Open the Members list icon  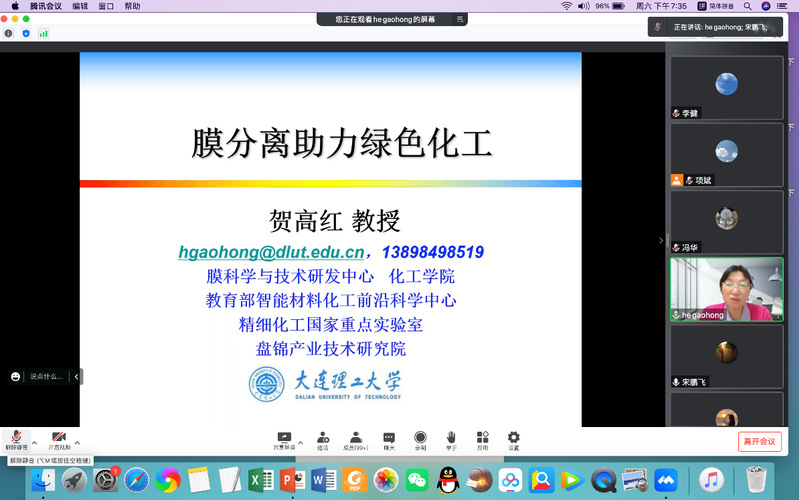pos(356,439)
